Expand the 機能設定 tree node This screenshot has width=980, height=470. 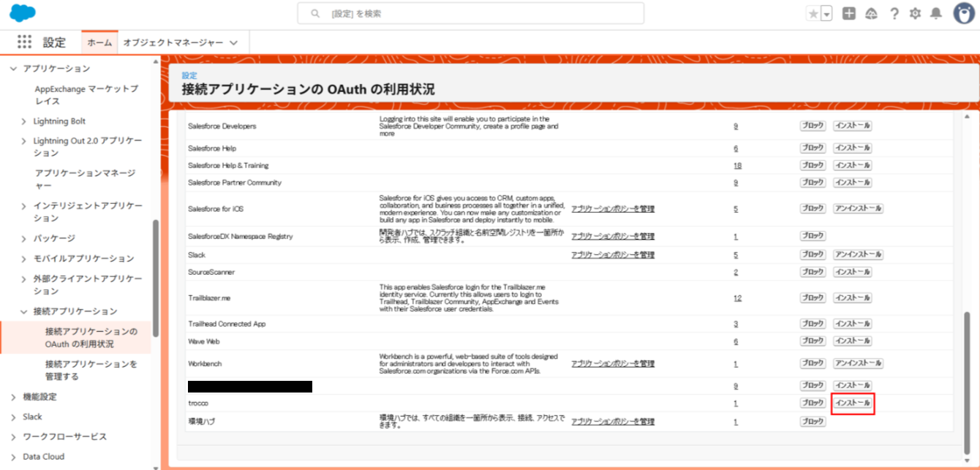tap(12, 397)
